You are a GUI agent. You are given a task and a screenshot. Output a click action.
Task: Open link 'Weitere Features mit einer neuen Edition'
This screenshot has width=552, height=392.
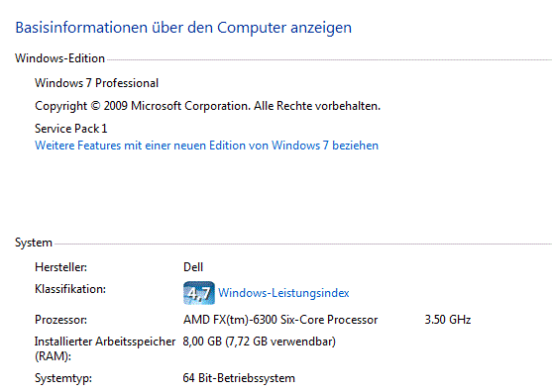pos(207,146)
